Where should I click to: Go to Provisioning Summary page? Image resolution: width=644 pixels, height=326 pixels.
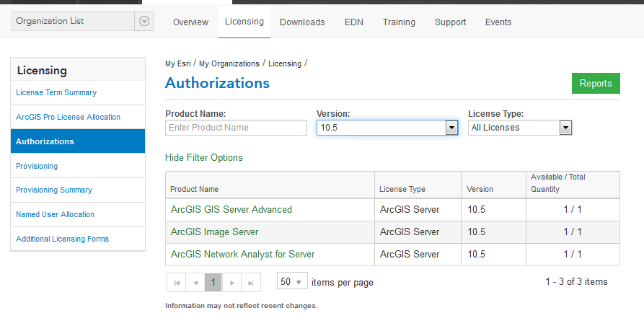pos(54,190)
